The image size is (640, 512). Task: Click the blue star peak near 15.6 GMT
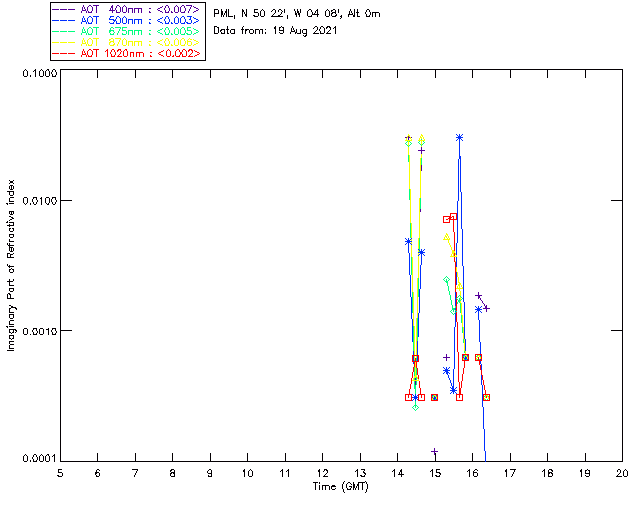click(x=460, y=138)
